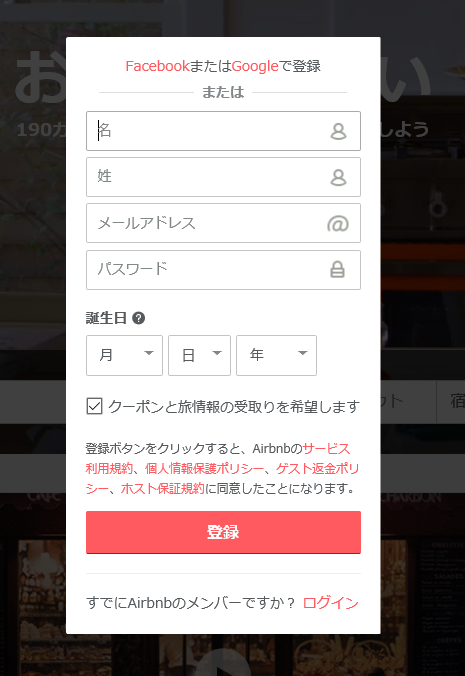Click the person icon in the 名 field

click(x=338, y=131)
